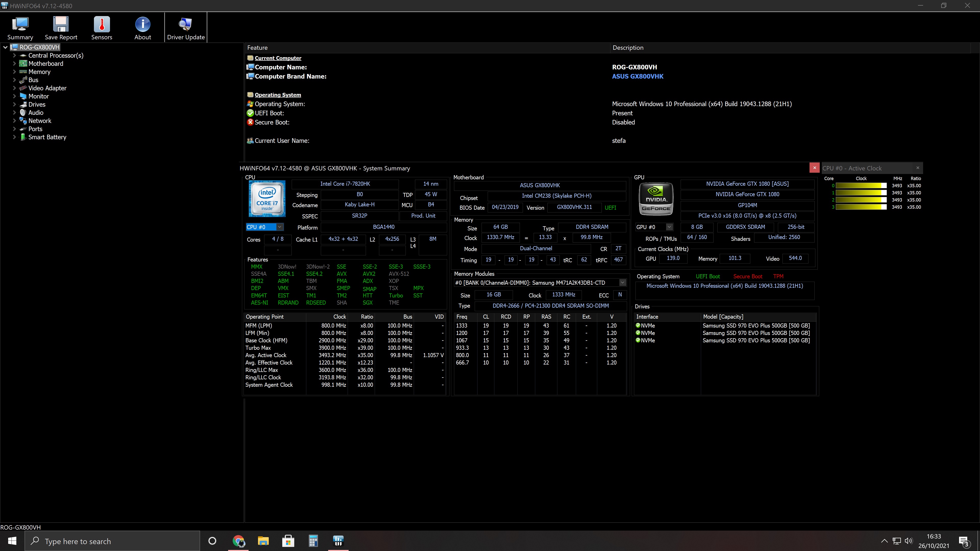Click the Operating System section heading
This screenshot has height=551, width=980.
[x=278, y=95]
